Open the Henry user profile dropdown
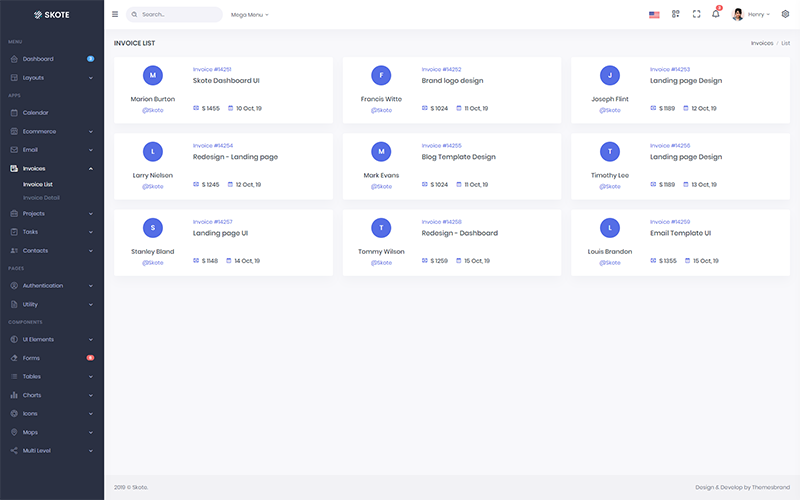The image size is (800, 500). pos(751,14)
